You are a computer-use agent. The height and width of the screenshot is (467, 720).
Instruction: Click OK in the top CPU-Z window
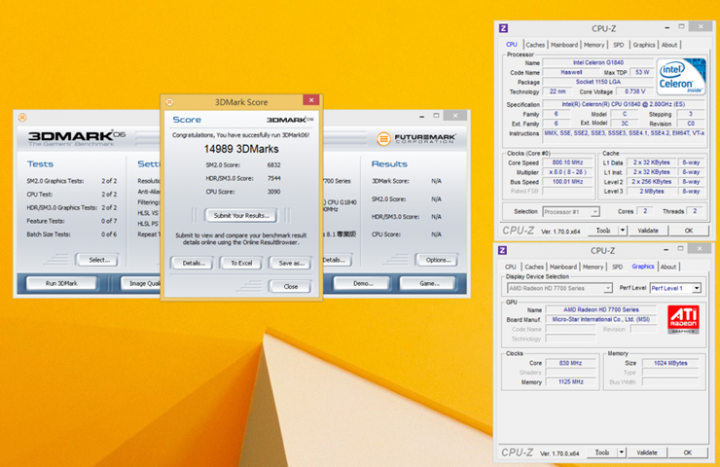click(688, 231)
